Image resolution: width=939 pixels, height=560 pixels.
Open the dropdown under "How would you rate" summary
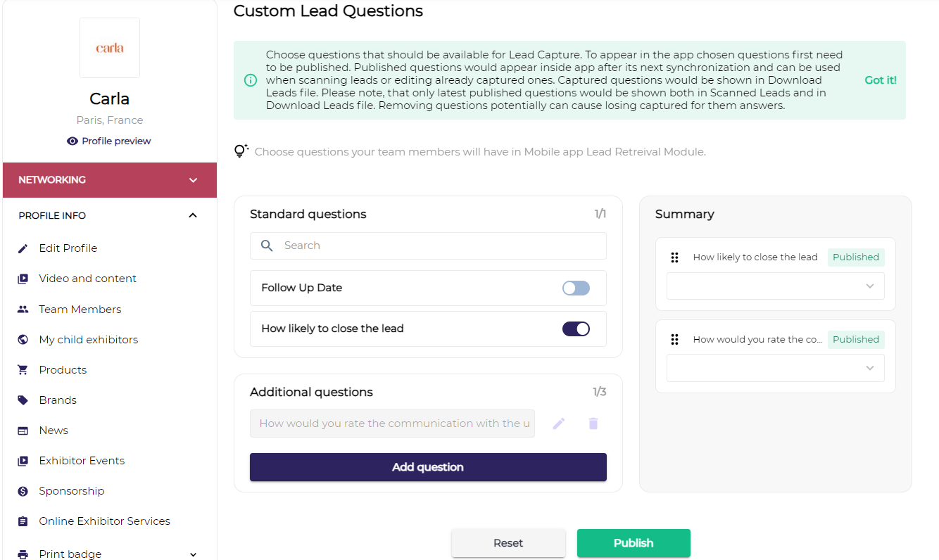776,369
